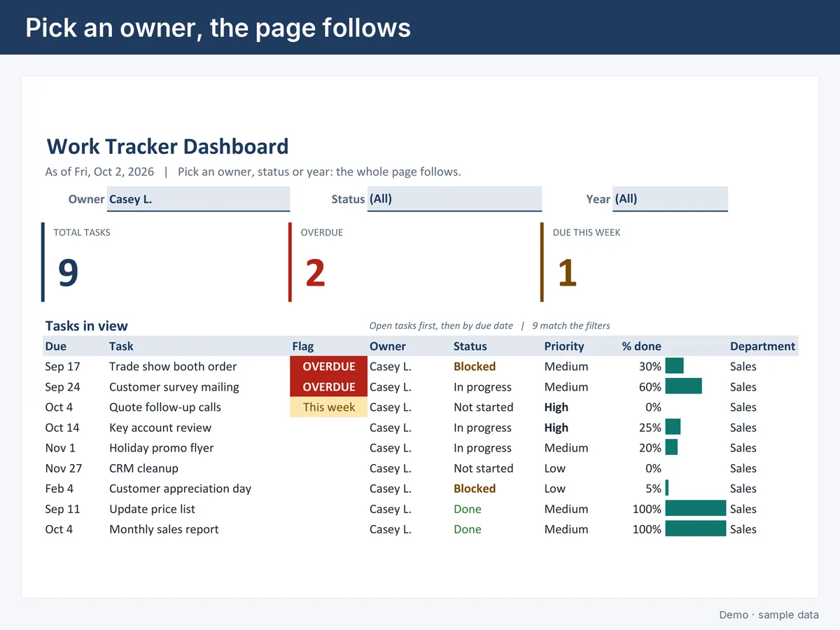Screen dimensions: 840x630
Task: Click the 60% progress bar
Action: tap(683, 386)
